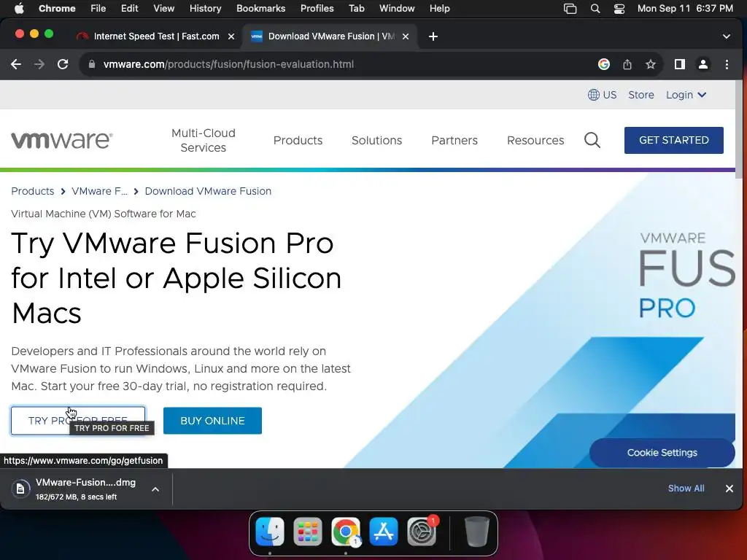
Task: Reload the current page
Action: (63, 64)
